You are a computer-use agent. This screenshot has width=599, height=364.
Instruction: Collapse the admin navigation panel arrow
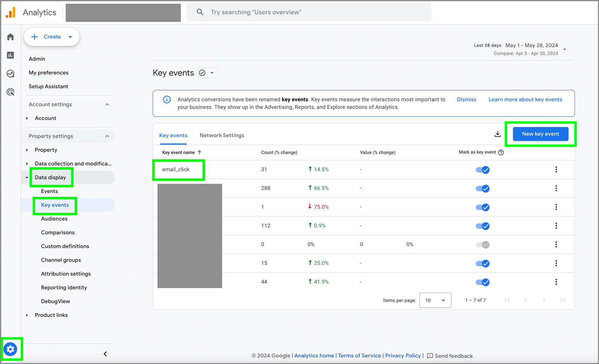(105, 354)
